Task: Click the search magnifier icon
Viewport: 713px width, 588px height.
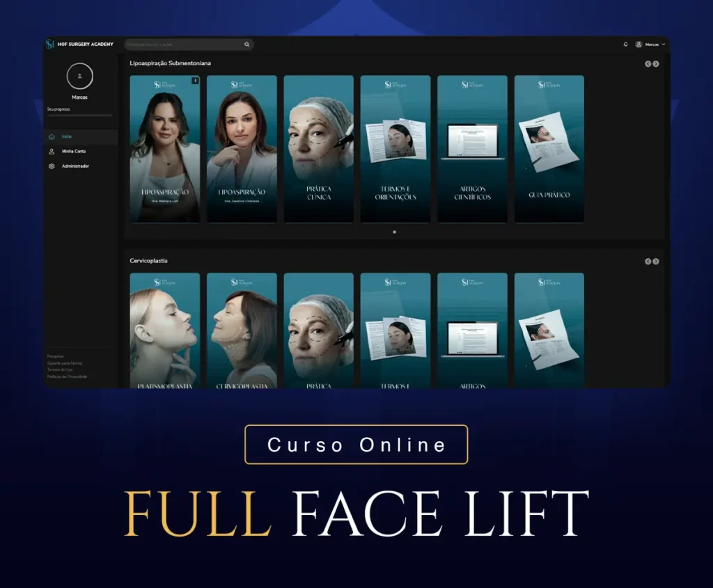Action: pyautogui.click(x=247, y=45)
